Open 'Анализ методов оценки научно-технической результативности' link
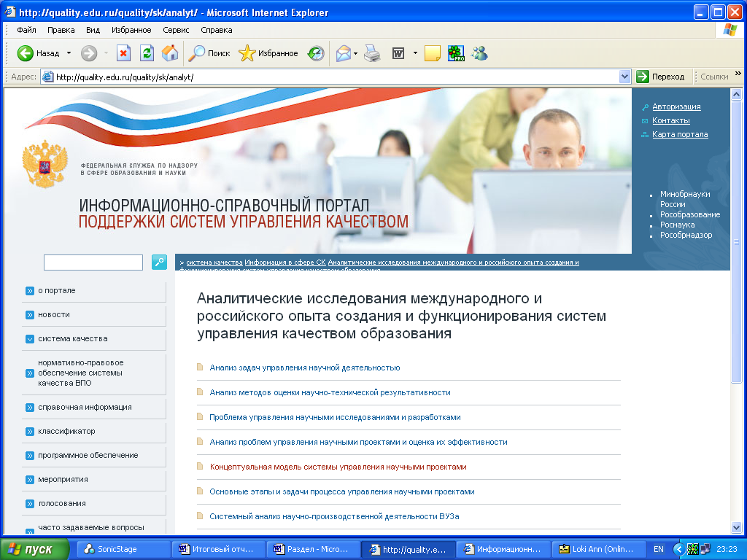Viewport: 747px width, 560px height. pyautogui.click(x=330, y=392)
